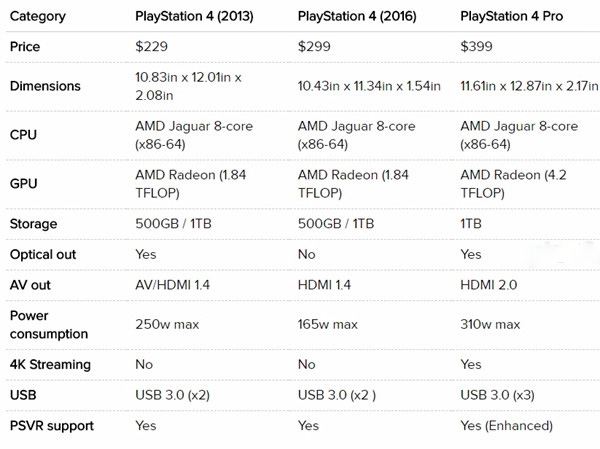Click the 310w max cell
The height and width of the screenshot is (449, 600).
pyautogui.click(x=490, y=324)
